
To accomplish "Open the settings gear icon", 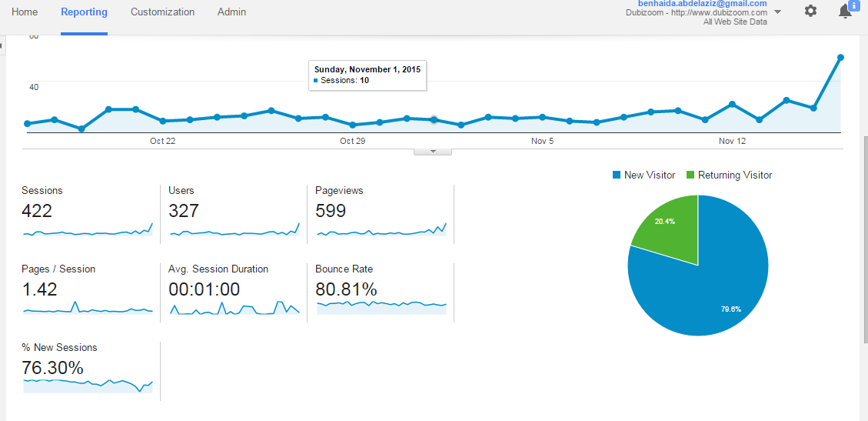I will point(810,11).
